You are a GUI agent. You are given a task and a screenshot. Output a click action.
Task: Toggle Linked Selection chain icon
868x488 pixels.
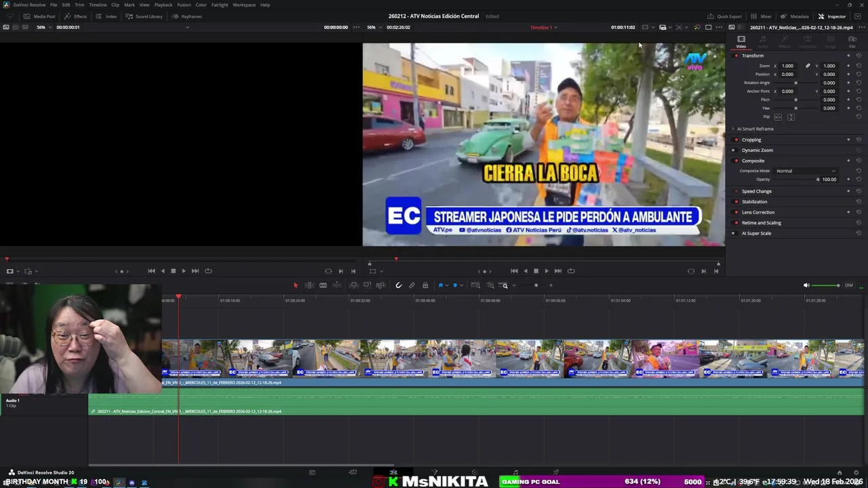(412, 285)
